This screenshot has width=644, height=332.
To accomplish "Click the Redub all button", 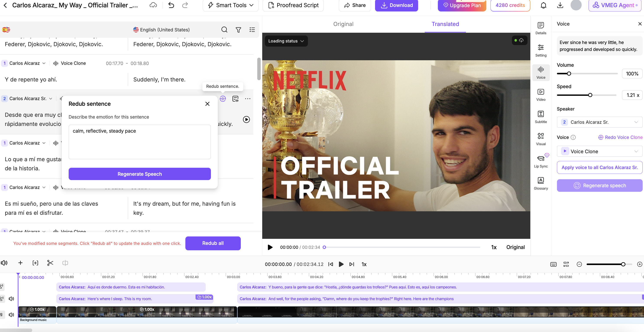I will coord(213,243).
